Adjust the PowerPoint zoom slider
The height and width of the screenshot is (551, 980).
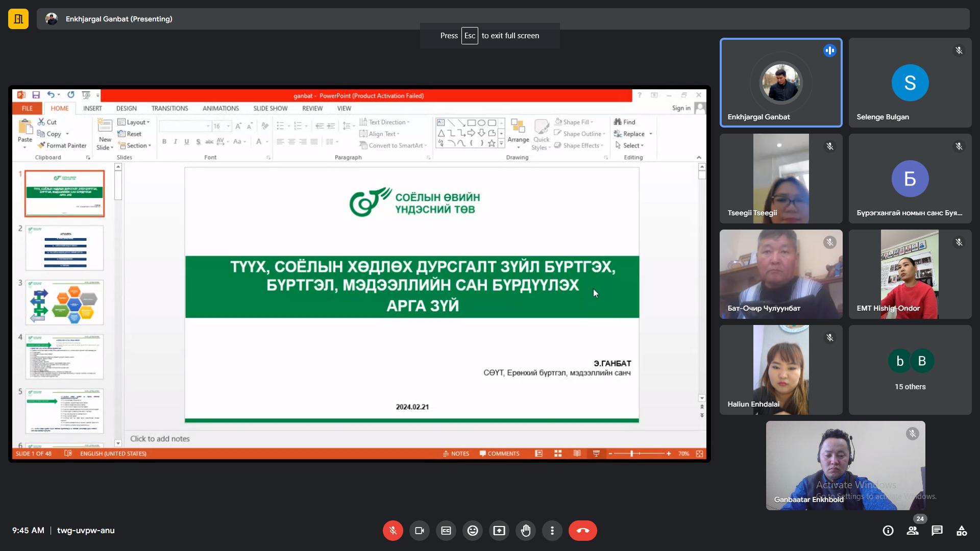pos(632,454)
